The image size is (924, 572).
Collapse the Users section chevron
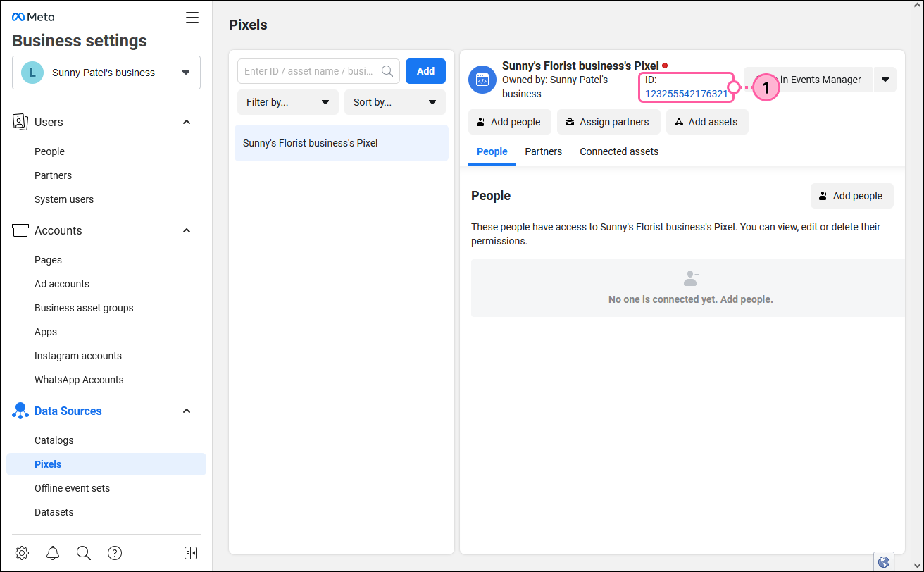point(187,122)
